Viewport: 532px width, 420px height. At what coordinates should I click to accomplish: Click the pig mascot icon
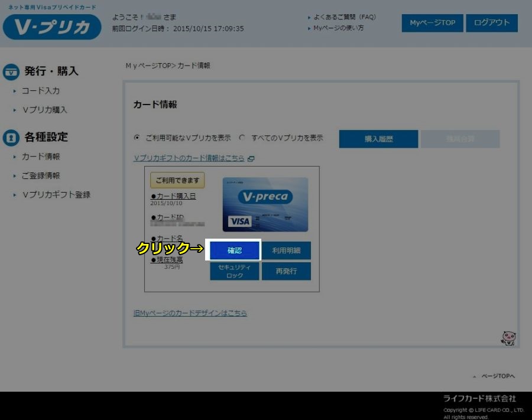pos(508,338)
